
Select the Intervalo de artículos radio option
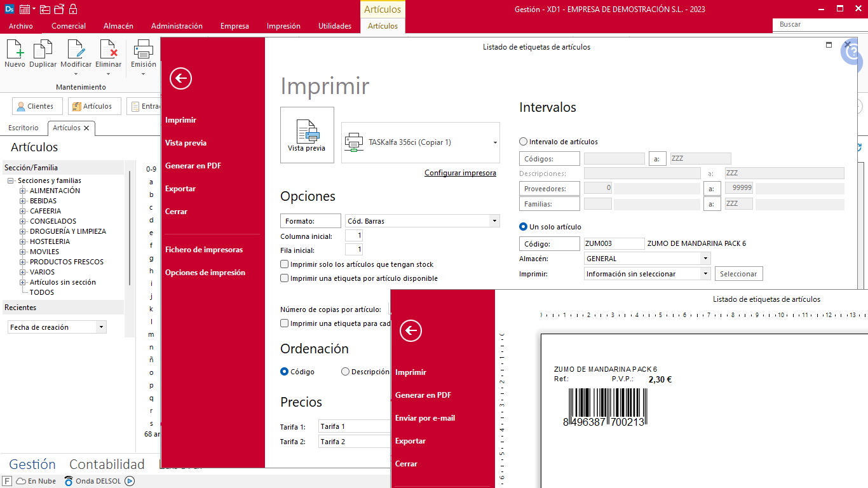(x=524, y=142)
